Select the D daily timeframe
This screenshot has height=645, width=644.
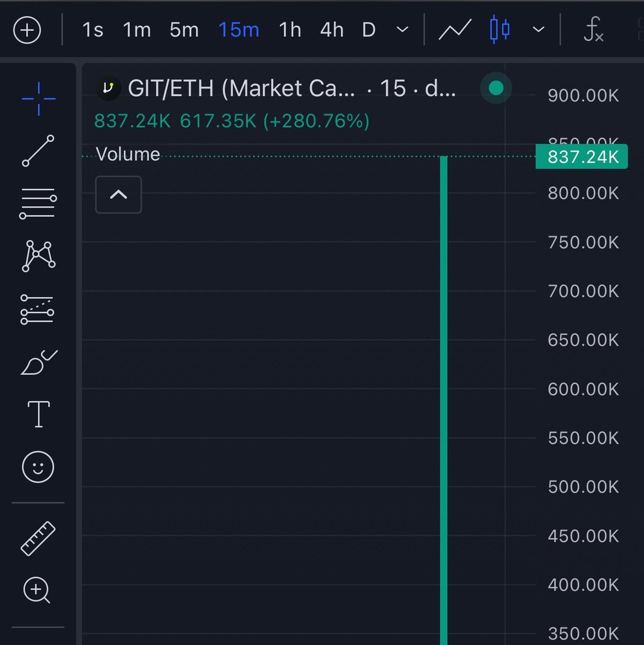(x=369, y=30)
